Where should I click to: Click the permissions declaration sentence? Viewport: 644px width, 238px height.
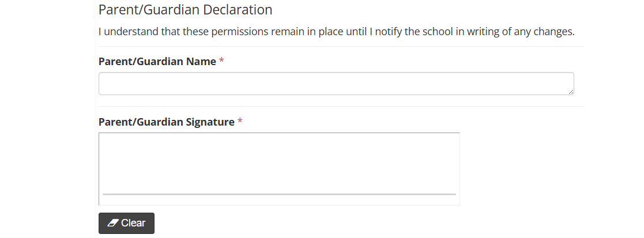pyautogui.click(x=337, y=31)
